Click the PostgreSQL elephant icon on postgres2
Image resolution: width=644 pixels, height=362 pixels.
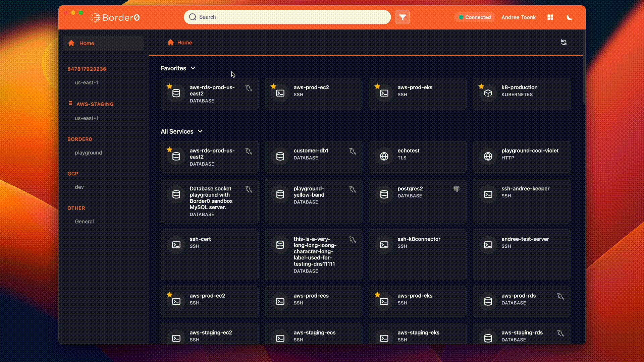coord(456,189)
